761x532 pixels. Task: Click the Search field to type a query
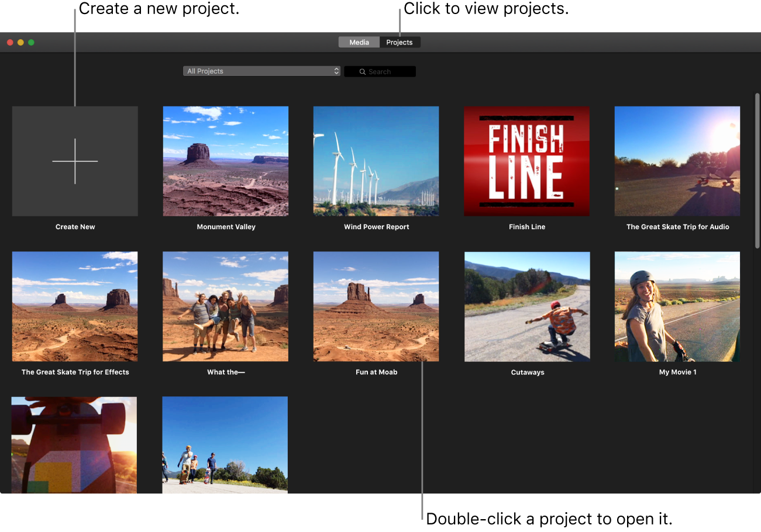pyautogui.click(x=386, y=71)
